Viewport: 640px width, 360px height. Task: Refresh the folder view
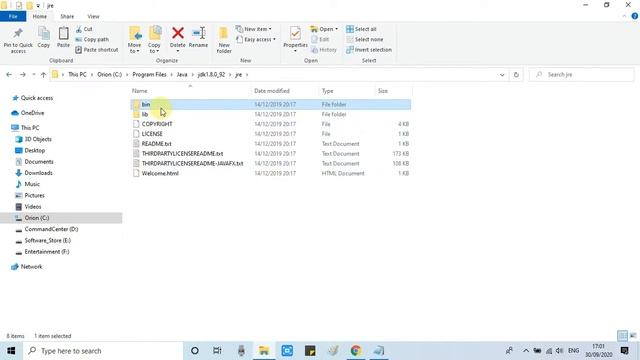(x=516, y=75)
